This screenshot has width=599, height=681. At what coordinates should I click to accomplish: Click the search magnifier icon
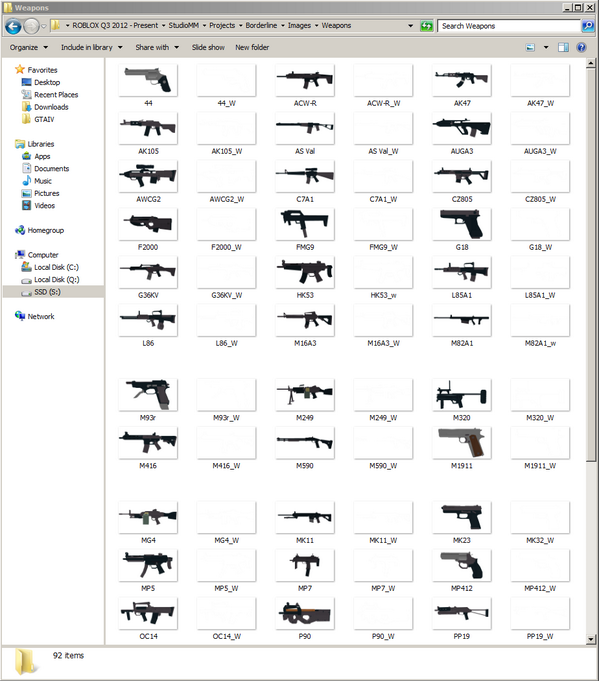(x=588, y=26)
